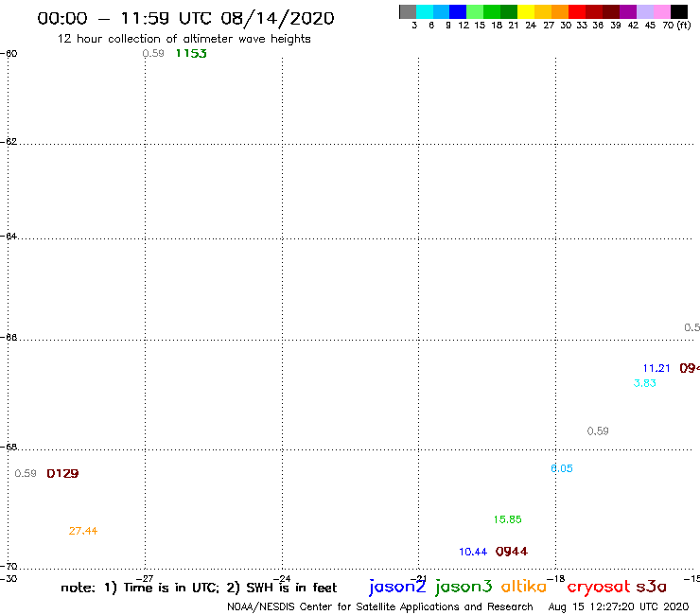Viewport: 700px width, 615px height.
Task: Click the '70 (ft)' color scale label
Action: coord(676,26)
